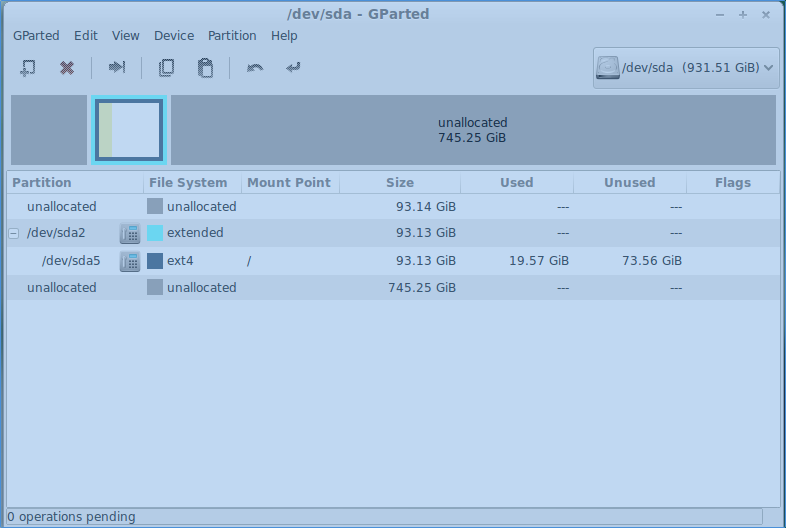786x528 pixels.
Task: Click the ext4 file system label
Action: 180,261
